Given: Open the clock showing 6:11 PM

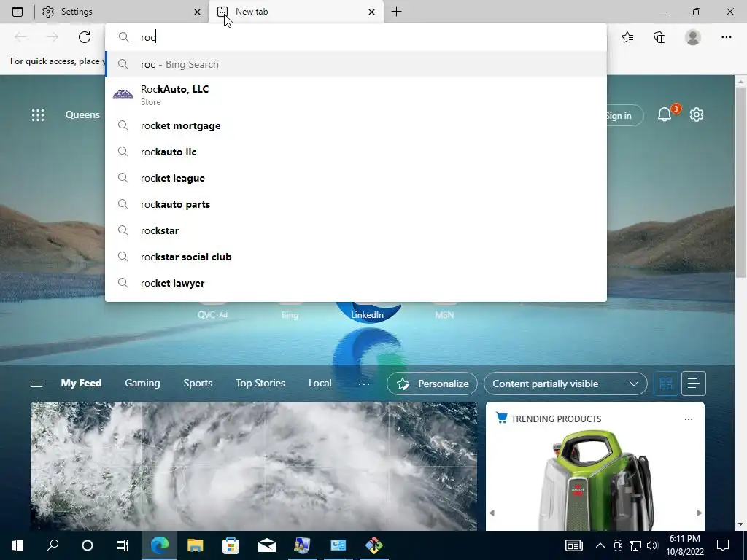Looking at the screenshot, I should pos(684,545).
